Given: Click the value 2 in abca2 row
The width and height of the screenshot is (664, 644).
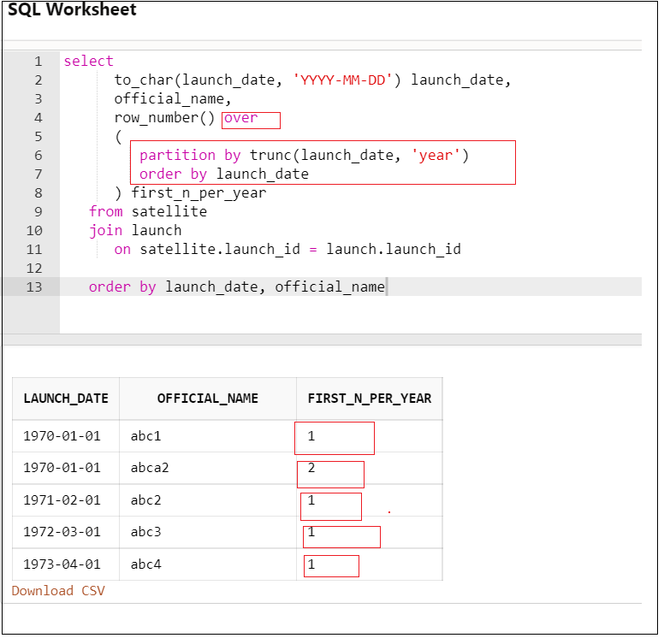Looking at the screenshot, I should click(x=311, y=468).
